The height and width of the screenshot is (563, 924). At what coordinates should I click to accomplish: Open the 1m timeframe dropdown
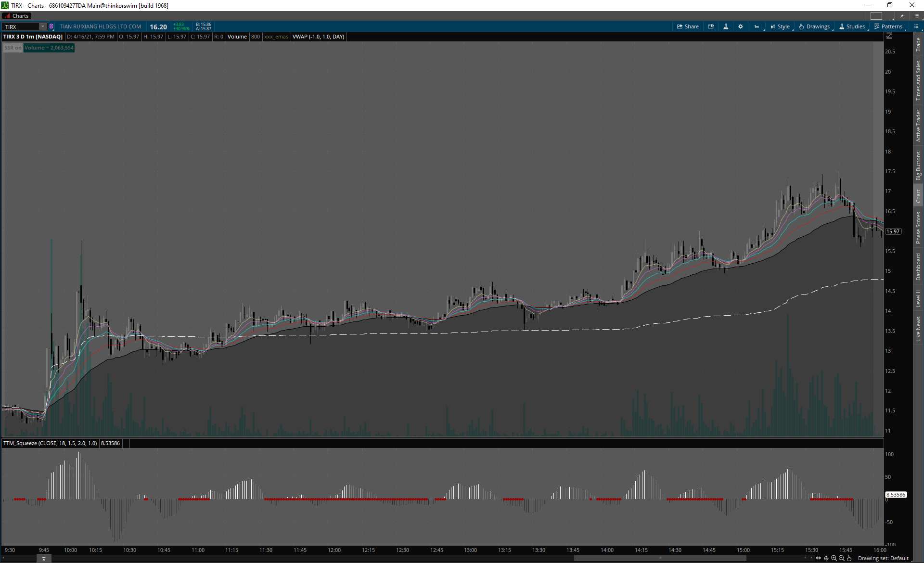pyautogui.click(x=757, y=26)
